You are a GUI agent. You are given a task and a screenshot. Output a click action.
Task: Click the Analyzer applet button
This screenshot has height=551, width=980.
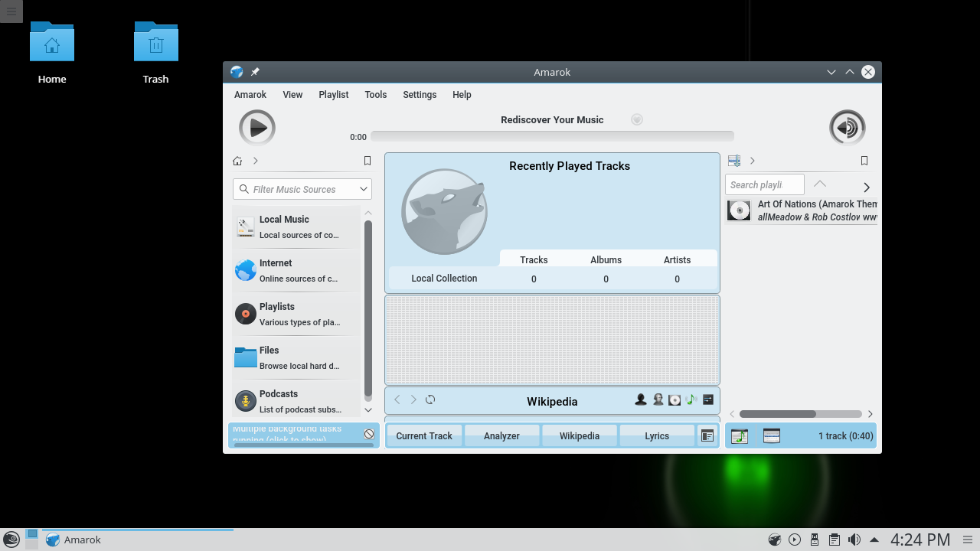click(501, 436)
